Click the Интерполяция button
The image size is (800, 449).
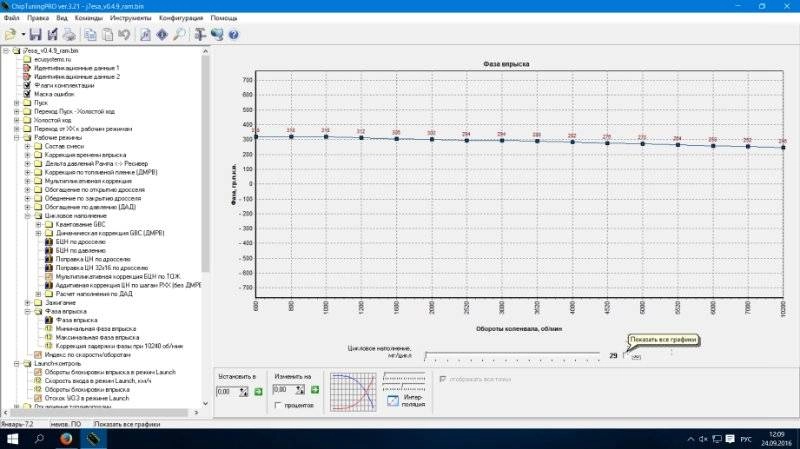[404, 401]
